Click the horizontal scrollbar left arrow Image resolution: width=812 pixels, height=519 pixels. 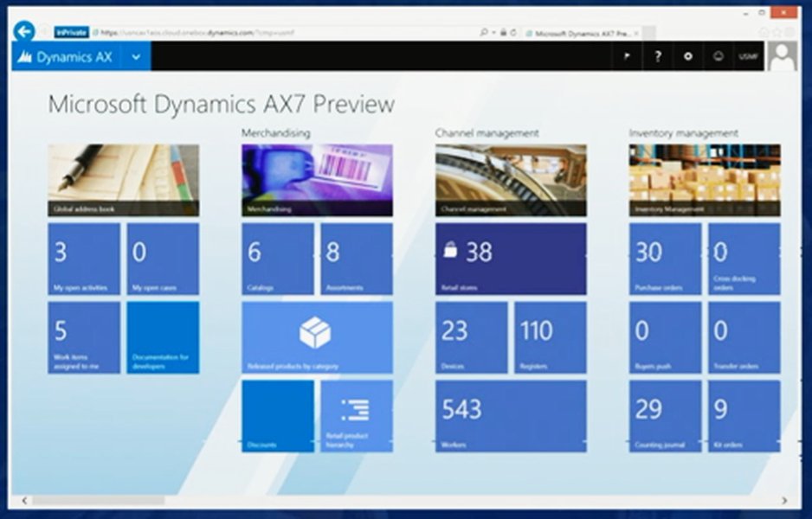24,500
